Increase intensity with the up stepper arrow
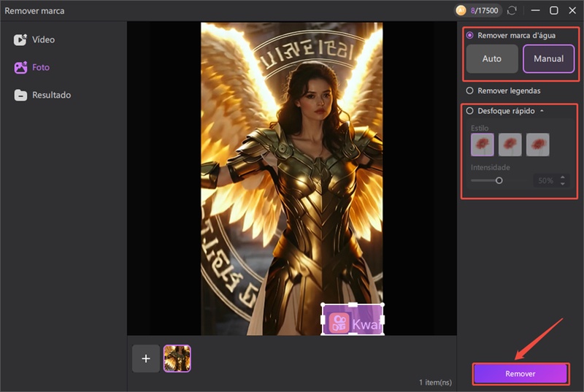The width and height of the screenshot is (584, 392). tap(563, 177)
